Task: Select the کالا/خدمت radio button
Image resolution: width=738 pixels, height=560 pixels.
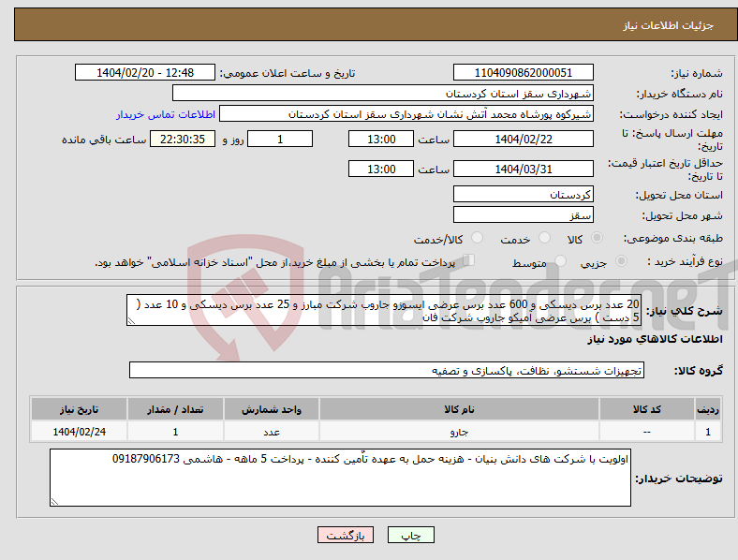Action: 478,238
